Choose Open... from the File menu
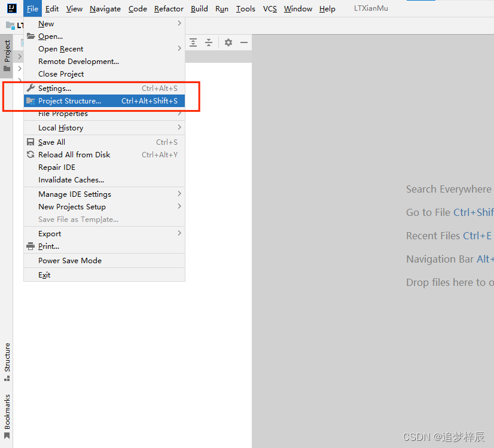Viewport: 494px width, 448px height. (x=104, y=36)
